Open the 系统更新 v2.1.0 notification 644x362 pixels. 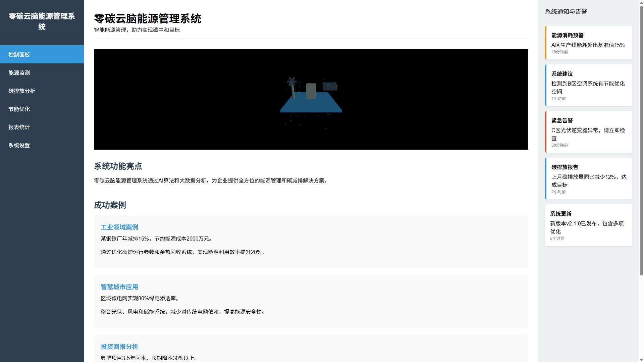coord(588,225)
